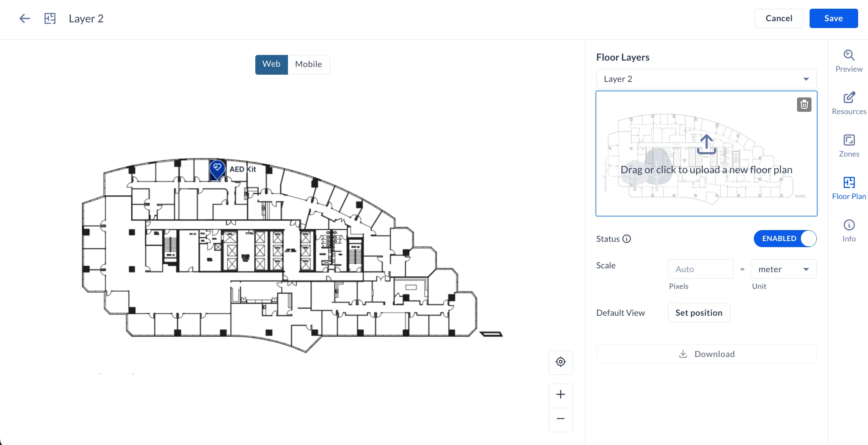This screenshot has width=868, height=445.
Task: Zoom in with the plus button
Action: click(x=560, y=395)
